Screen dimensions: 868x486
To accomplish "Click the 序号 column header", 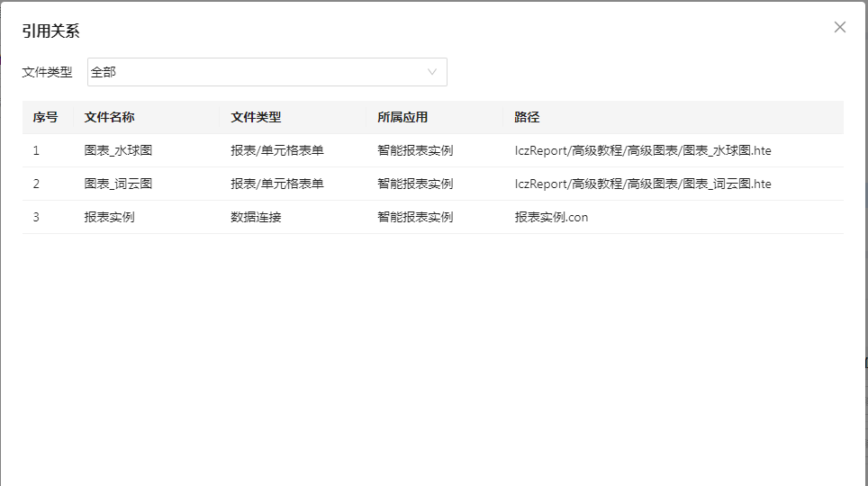I will coord(45,117).
